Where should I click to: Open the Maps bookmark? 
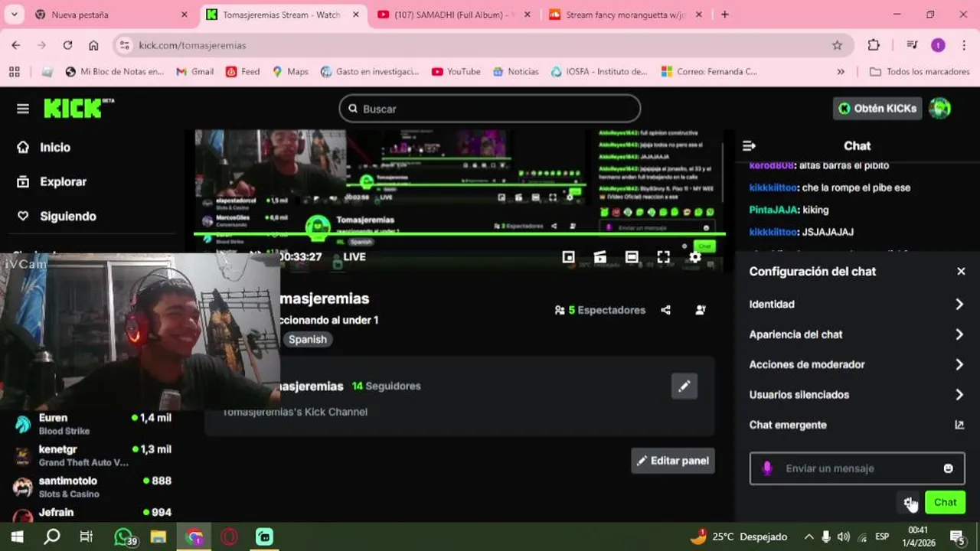289,71
